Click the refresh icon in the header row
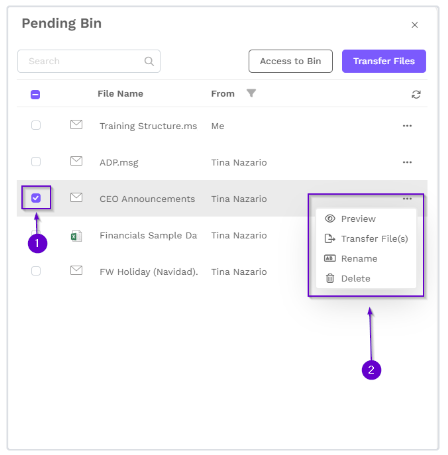 pos(416,94)
